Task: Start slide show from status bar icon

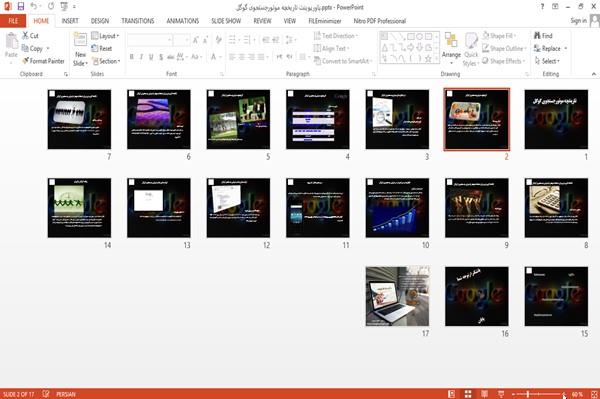Action: tap(501, 394)
